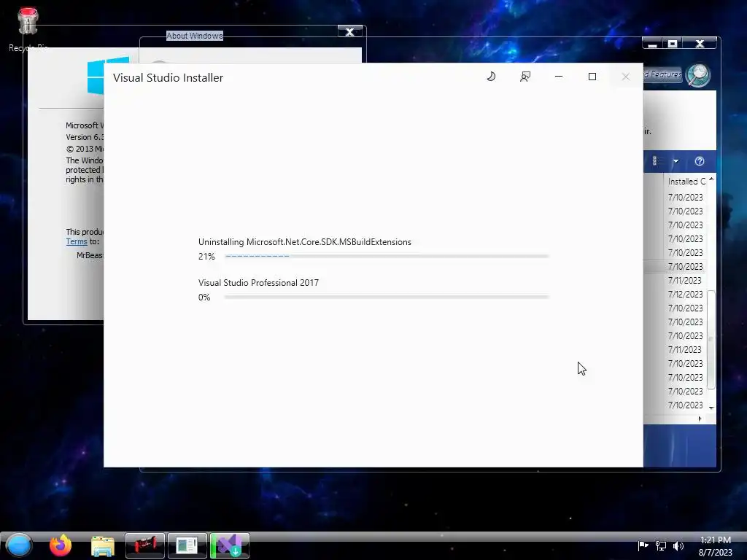
Task: Open File Explorer from the taskbar
Action: (102, 546)
